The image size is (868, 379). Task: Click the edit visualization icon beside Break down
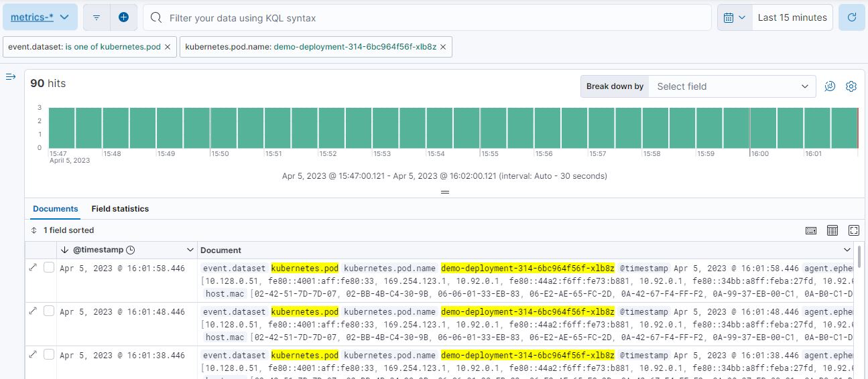point(830,86)
